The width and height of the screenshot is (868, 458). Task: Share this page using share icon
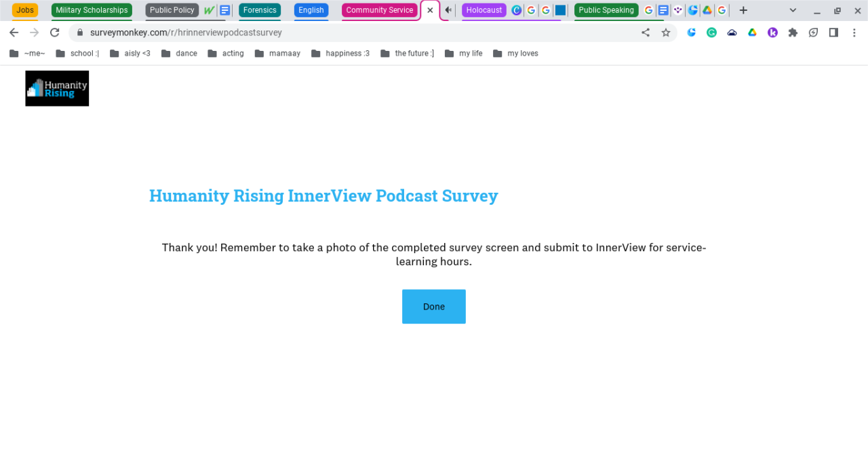[646, 33]
